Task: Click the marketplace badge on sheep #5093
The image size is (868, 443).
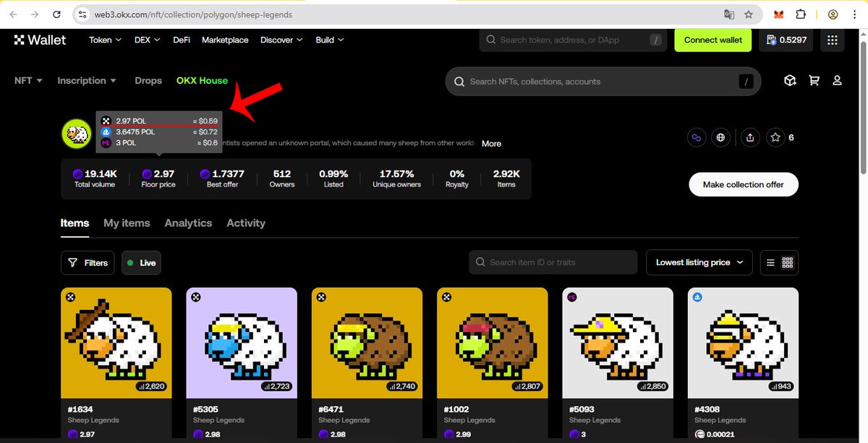Action: click(572, 296)
